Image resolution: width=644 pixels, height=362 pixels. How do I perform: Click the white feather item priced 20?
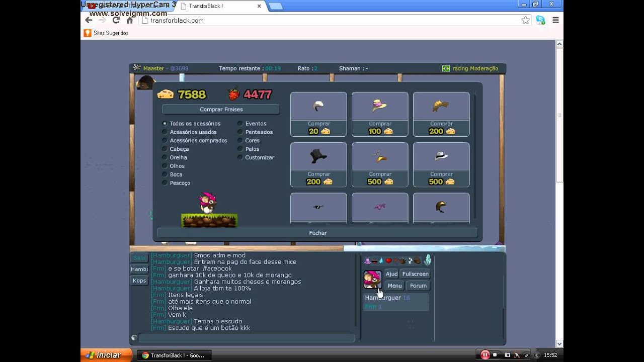318,106
